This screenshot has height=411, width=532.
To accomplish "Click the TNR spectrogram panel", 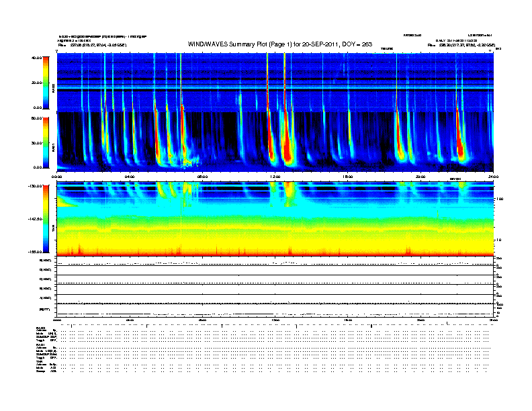I will (x=275, y=219).
